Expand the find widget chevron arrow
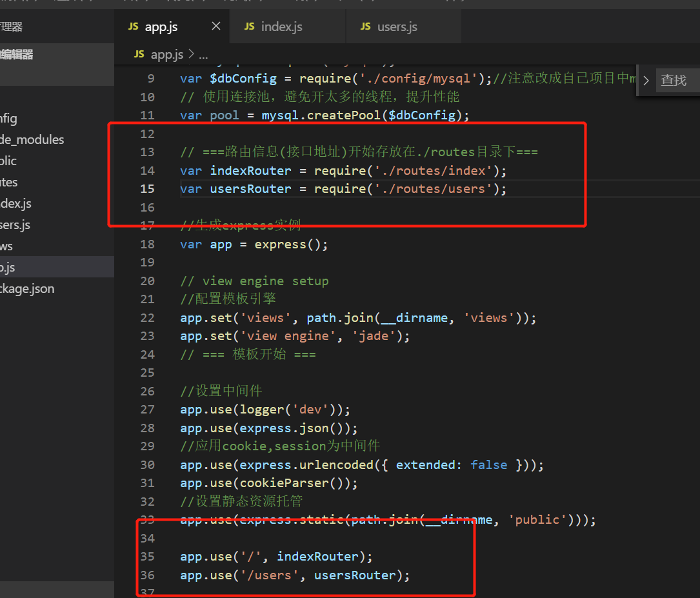The height and width of the screenshot is (598, 700). click(x=646, y=81)
